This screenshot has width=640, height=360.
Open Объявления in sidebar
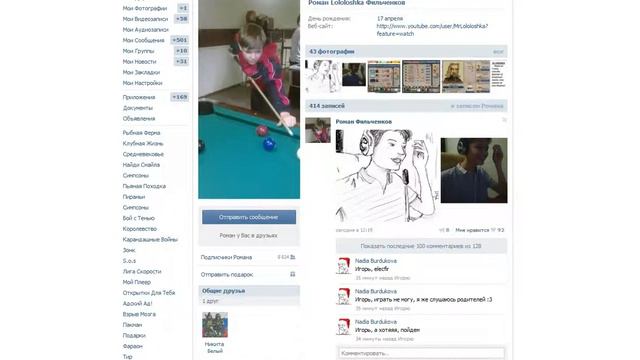[x=139, y=118]
